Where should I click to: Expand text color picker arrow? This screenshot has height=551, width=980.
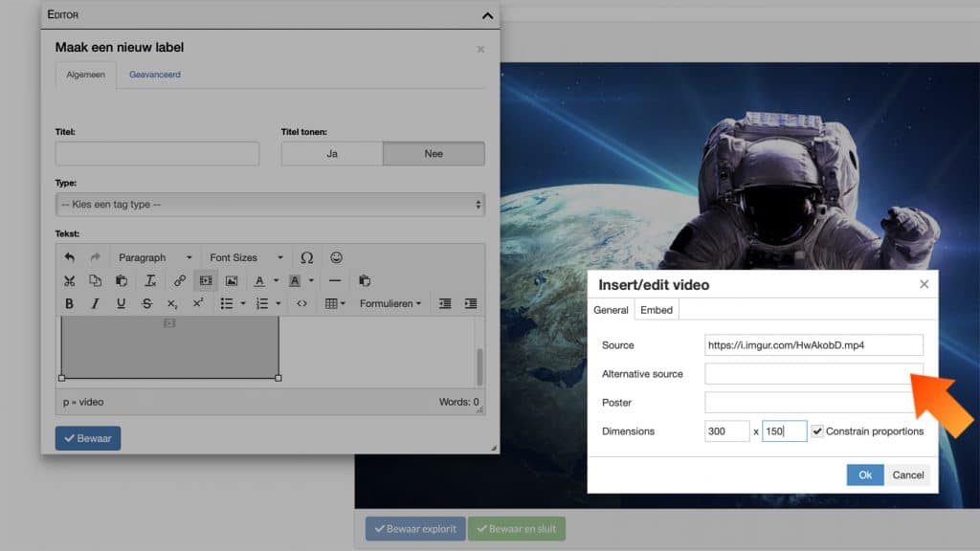[276, 280]
